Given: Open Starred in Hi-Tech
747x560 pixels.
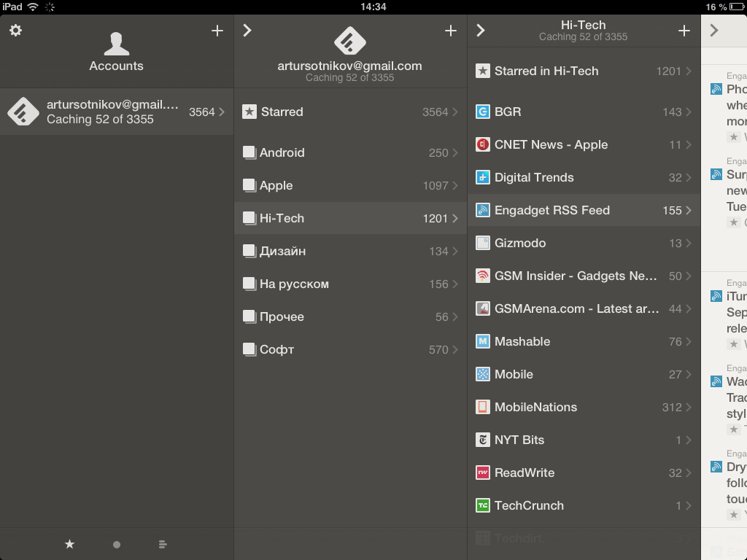Looking at the screenshot, I should (584, 71).
